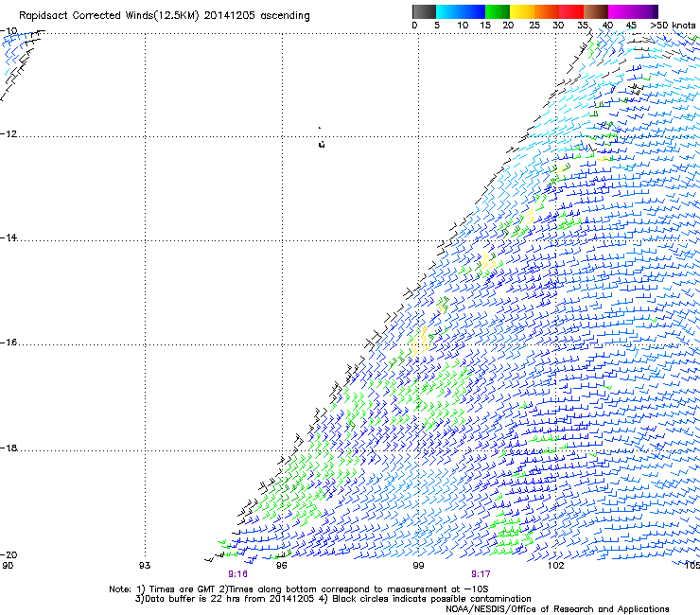Click the latitude axis label '-20'
Viewport: 700px width, 615px height.
click(9, 554)
